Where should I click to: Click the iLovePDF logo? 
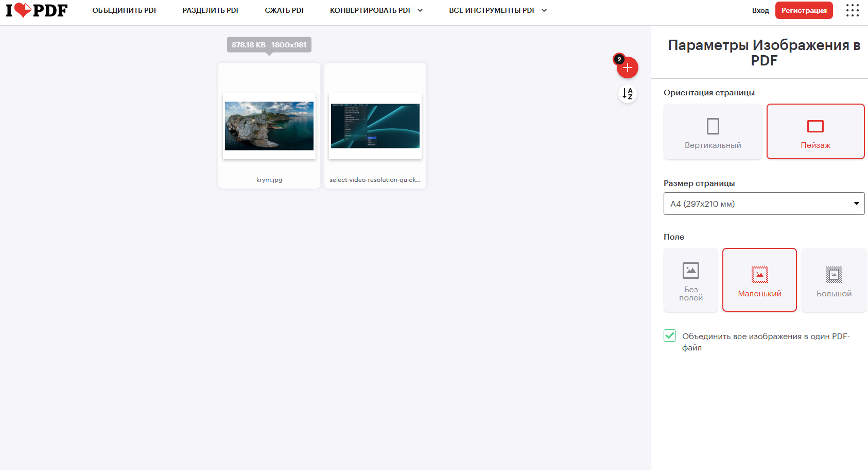(x=37, y=10)
